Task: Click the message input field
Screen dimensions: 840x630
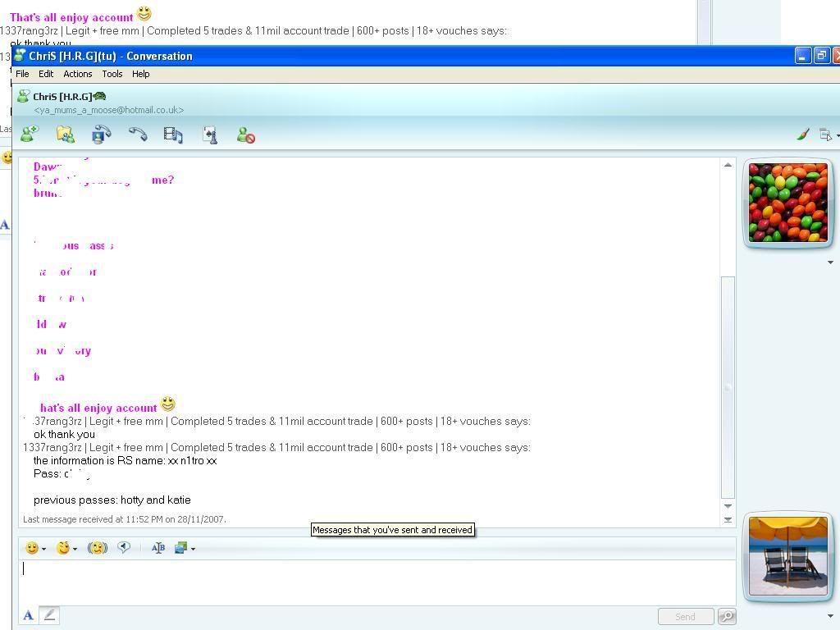Action: (377, 582)
